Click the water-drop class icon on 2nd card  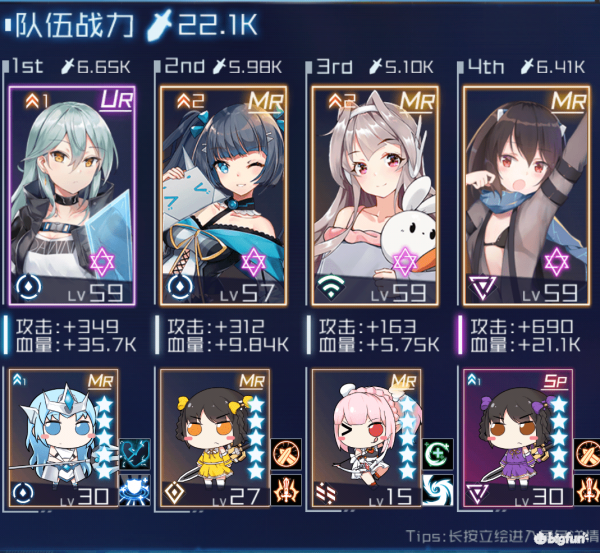[x=180, y=288]
